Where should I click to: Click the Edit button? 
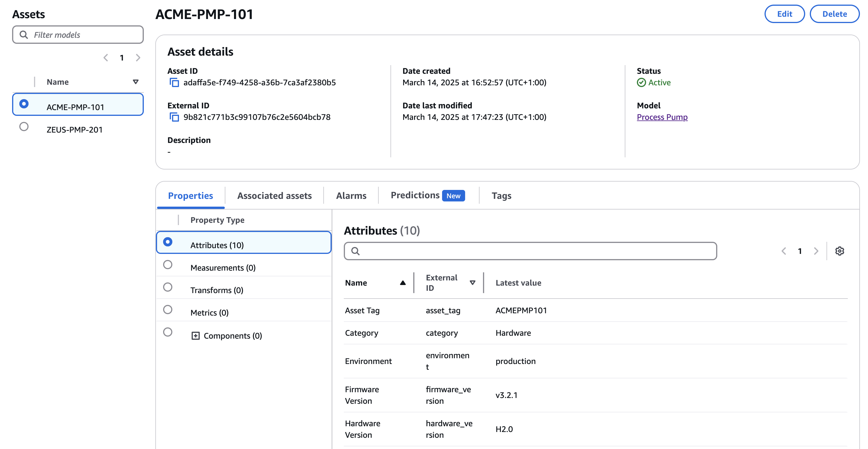[x=785, y=14]
